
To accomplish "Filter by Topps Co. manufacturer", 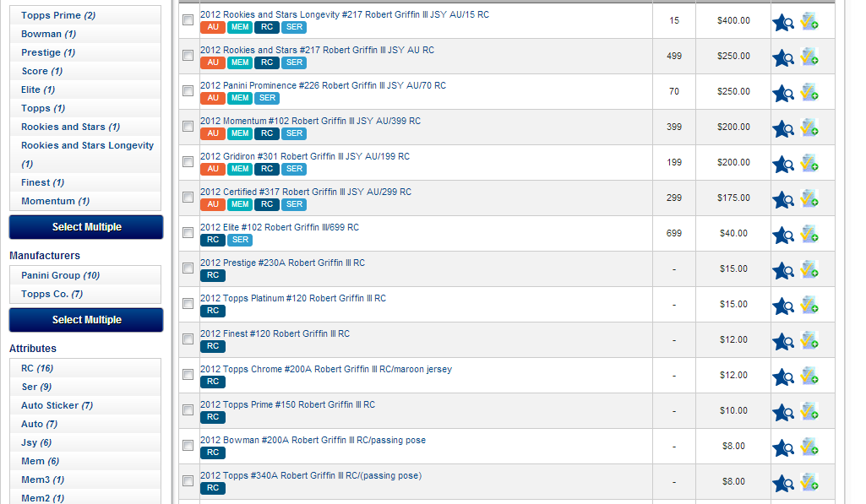I will [x=52, y=295].
